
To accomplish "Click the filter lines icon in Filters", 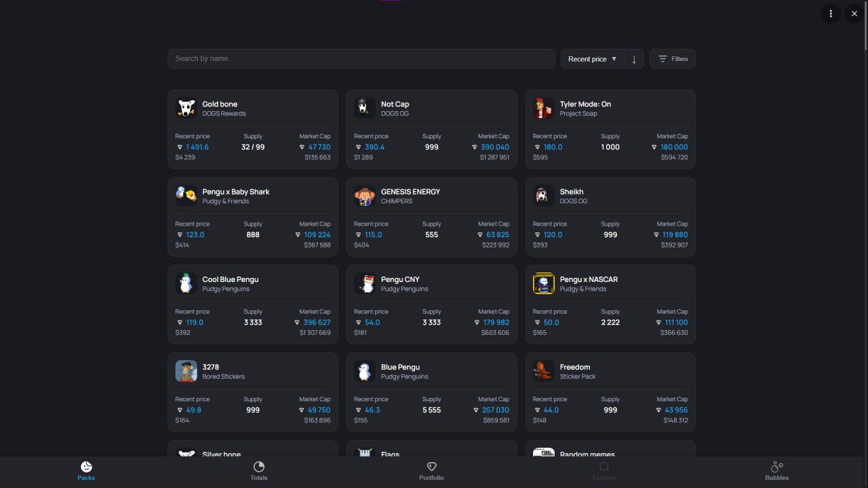I will pos(663,59).
